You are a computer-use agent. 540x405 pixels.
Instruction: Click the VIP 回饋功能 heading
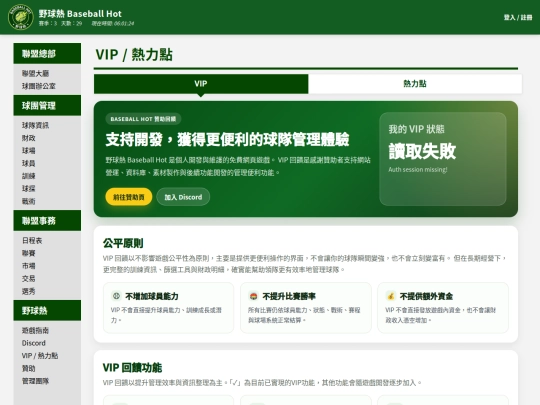[x=132, y=367]
